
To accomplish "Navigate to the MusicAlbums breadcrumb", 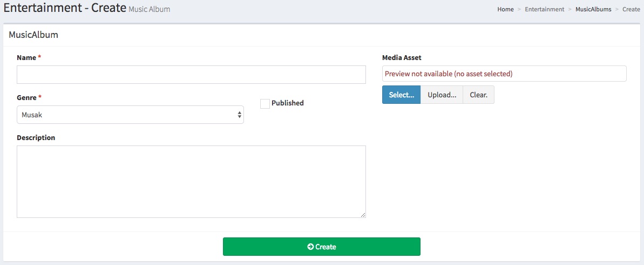I will pyautogui.click(x=593, y=9).
